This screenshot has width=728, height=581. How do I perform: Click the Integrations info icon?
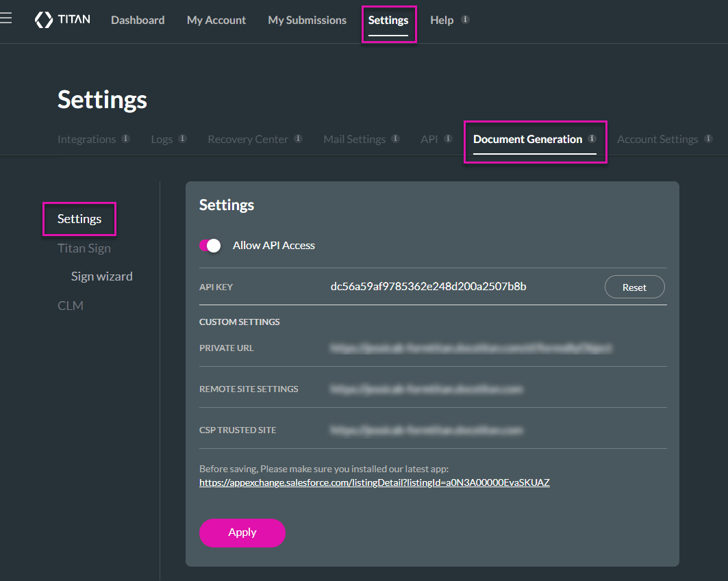click(x=125, y=138)
